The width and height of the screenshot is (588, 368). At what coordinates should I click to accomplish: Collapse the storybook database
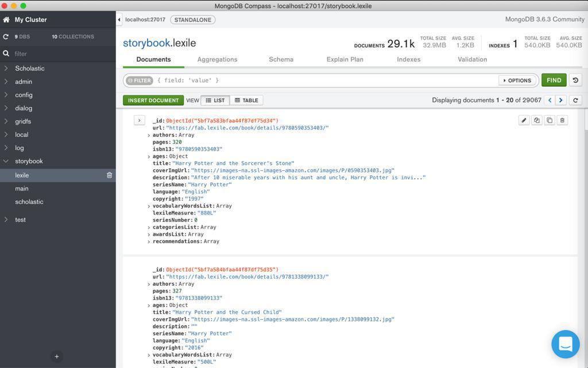coord(6,161)
